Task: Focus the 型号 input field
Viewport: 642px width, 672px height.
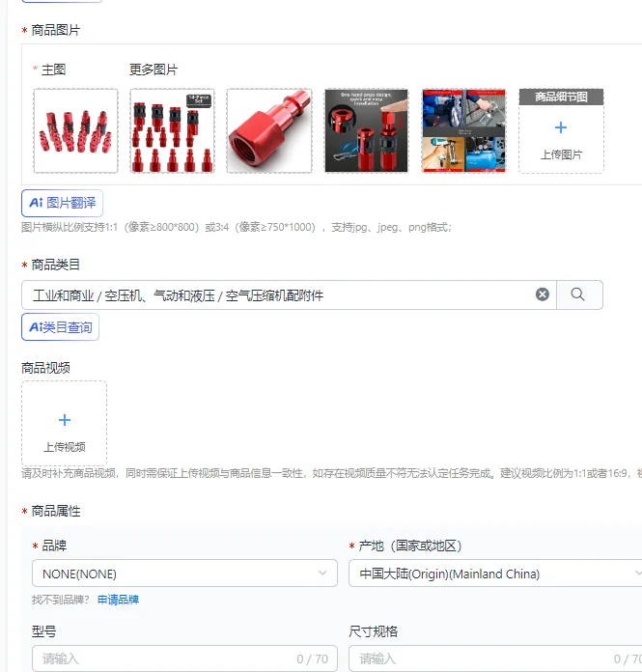Action: [x=184, y=658]
